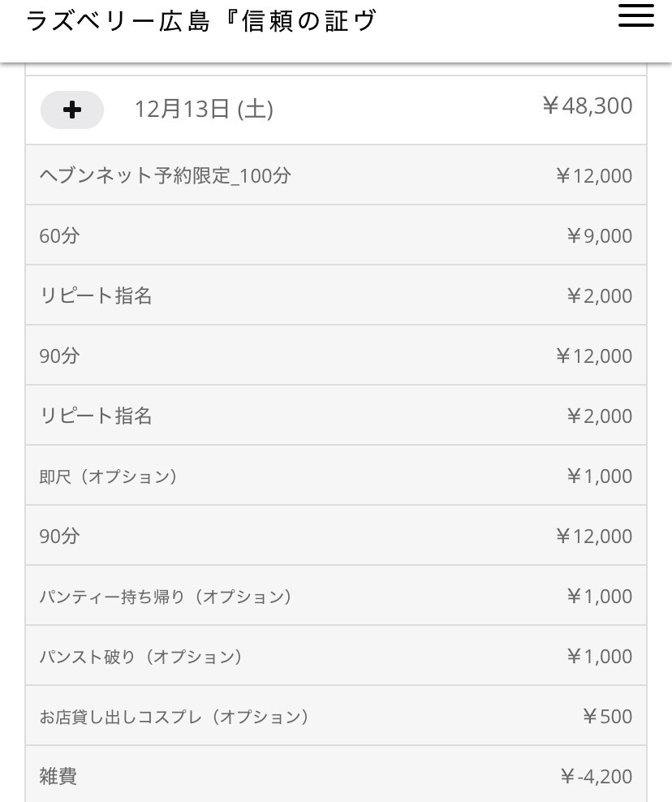This screenshot has height=802, width=672.
Task: Select the ¥-4,200 amount
Action: coord(596,777)
